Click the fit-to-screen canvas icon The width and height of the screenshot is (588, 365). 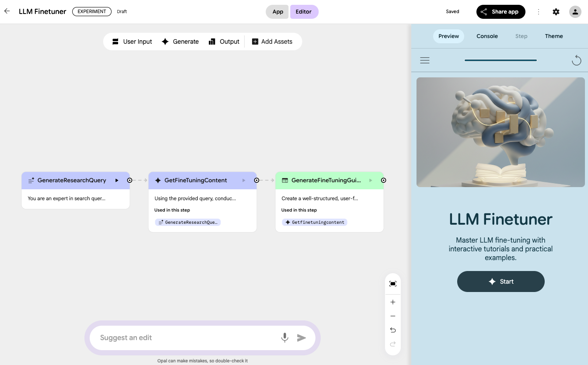[x=393, y=284]
